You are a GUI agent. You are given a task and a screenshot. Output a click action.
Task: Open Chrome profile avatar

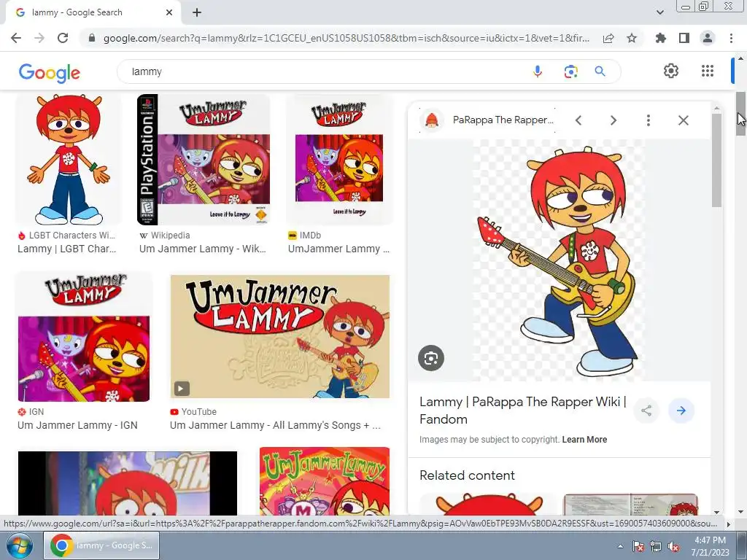tap(708, 38)
